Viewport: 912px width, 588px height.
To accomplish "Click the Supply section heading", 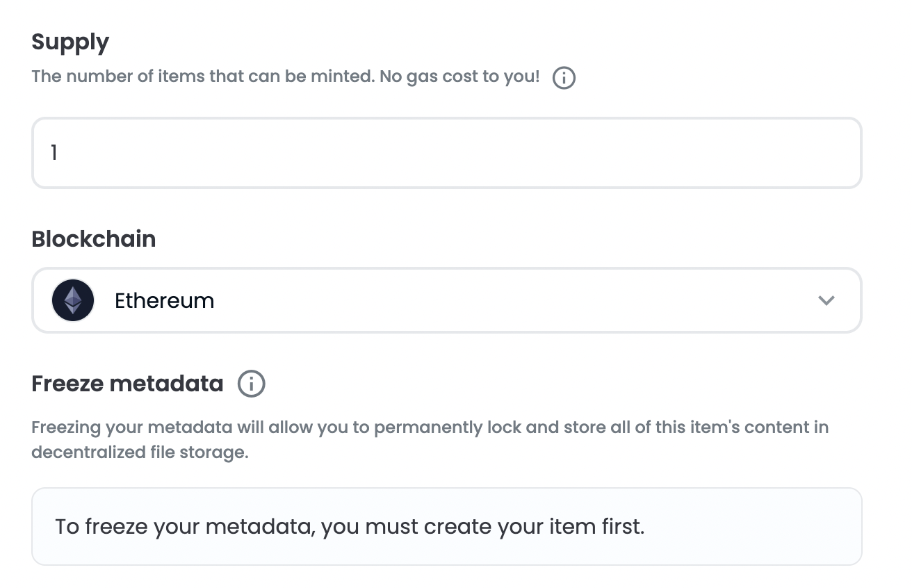I will point(70,42).
